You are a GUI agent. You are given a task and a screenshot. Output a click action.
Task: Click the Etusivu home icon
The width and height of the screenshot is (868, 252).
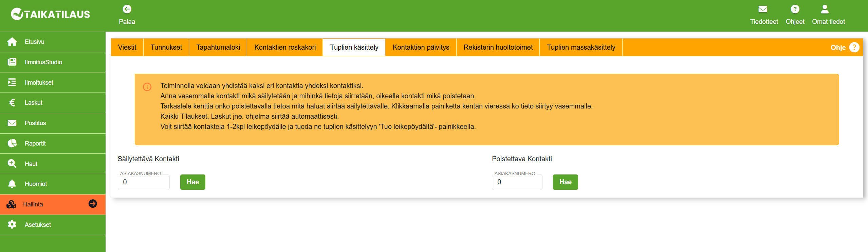(12, 42)
